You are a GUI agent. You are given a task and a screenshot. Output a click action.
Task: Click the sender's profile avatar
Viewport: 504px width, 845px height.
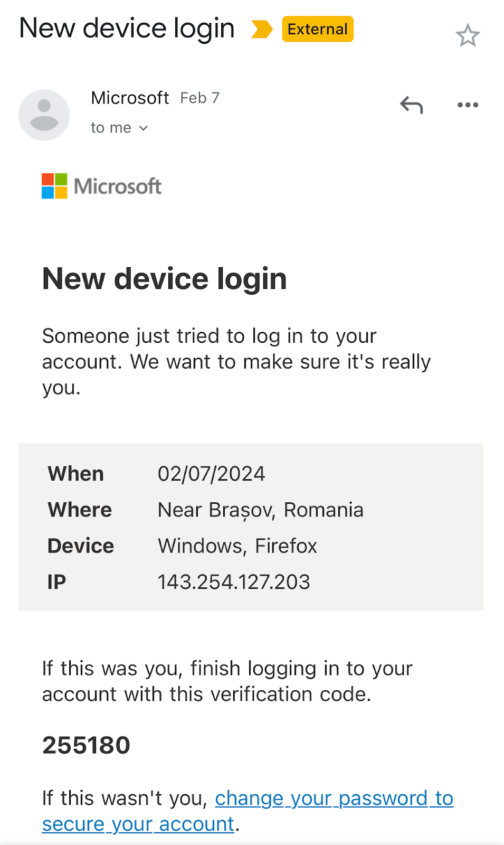click(x=44, y=115)
